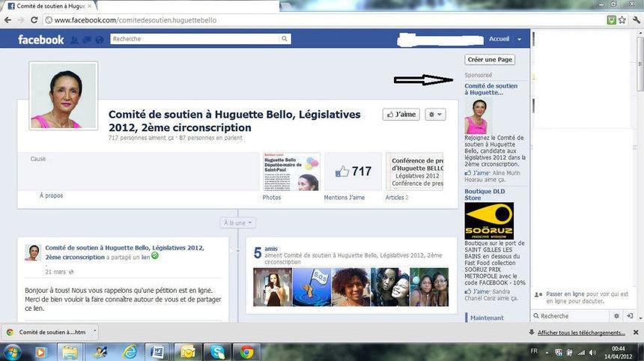Viewport: 644px width, 361px height.
Task: Open the downloaded Comité de soutien htm file
Action: coord(47,332)
